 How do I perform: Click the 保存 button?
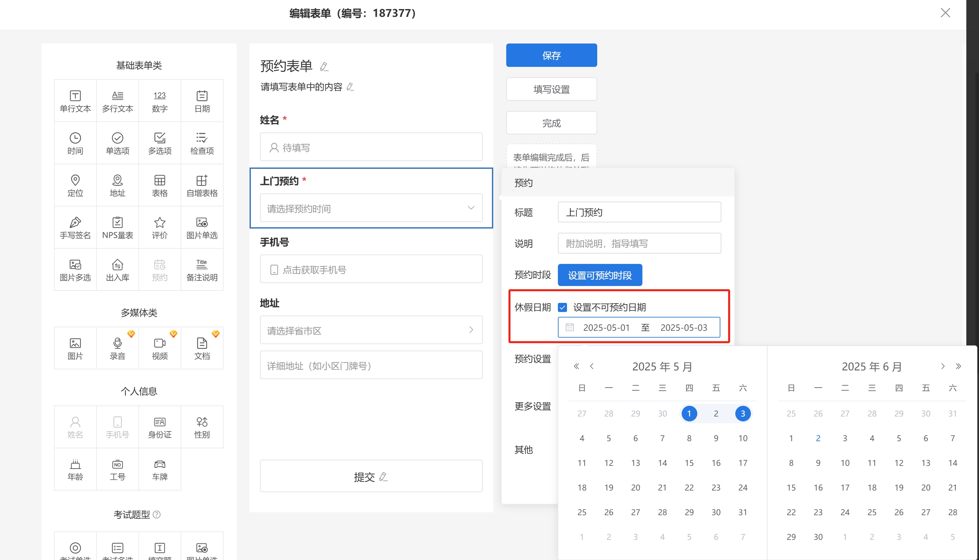point(551,56)
